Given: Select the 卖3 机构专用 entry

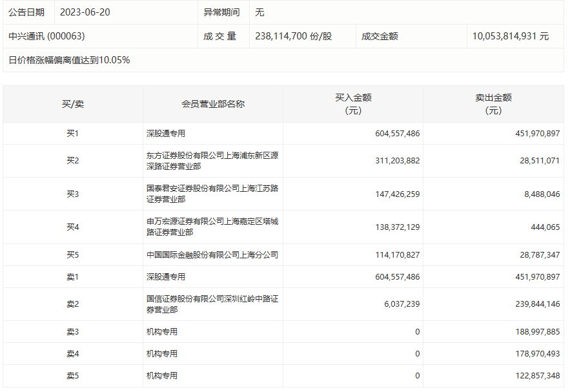Looking at the screenshot, I should (x=162, y=332).
